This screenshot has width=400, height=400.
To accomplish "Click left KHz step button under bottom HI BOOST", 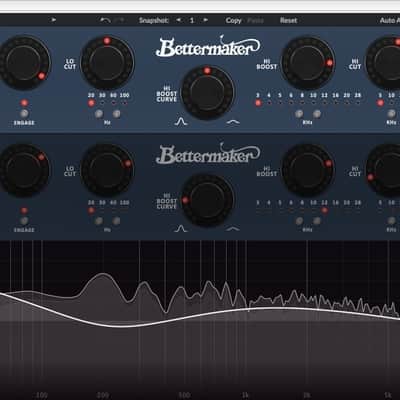I will tap(299, 221).
